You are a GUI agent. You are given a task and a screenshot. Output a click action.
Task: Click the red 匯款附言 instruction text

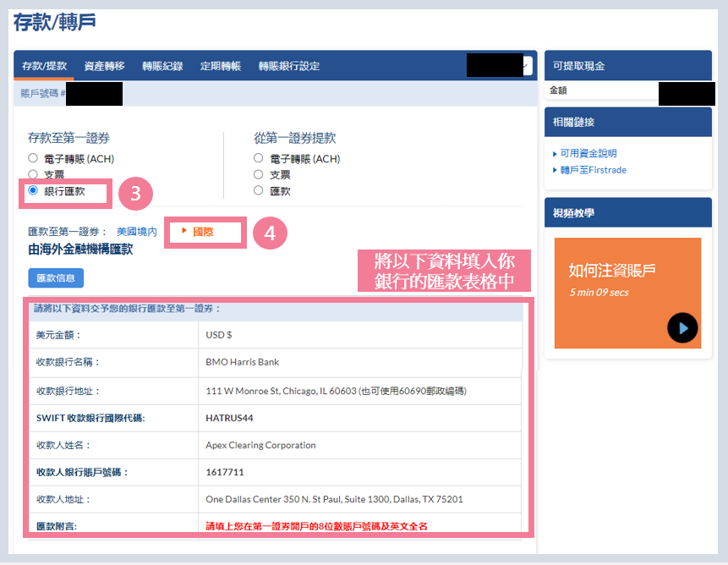316,526
